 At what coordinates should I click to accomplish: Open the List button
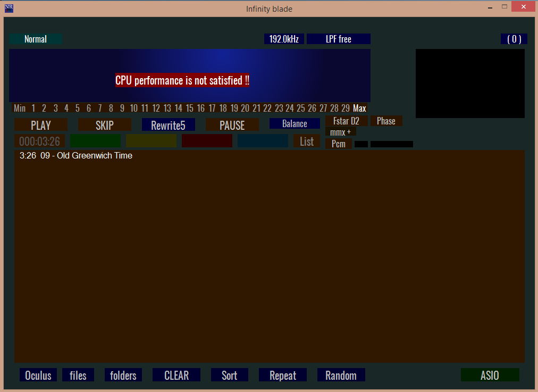click(x=307, y=141)
